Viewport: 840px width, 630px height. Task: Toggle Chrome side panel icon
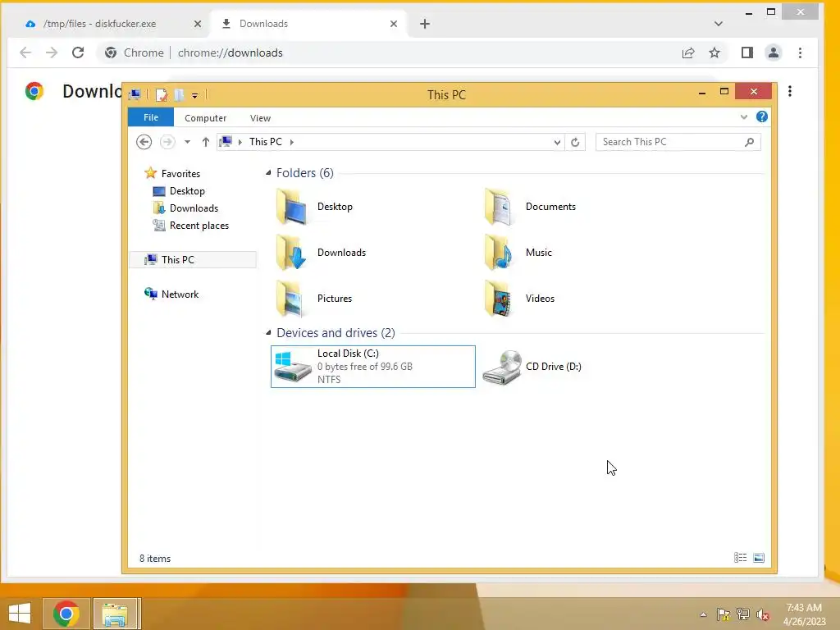(x=747, y=52)
